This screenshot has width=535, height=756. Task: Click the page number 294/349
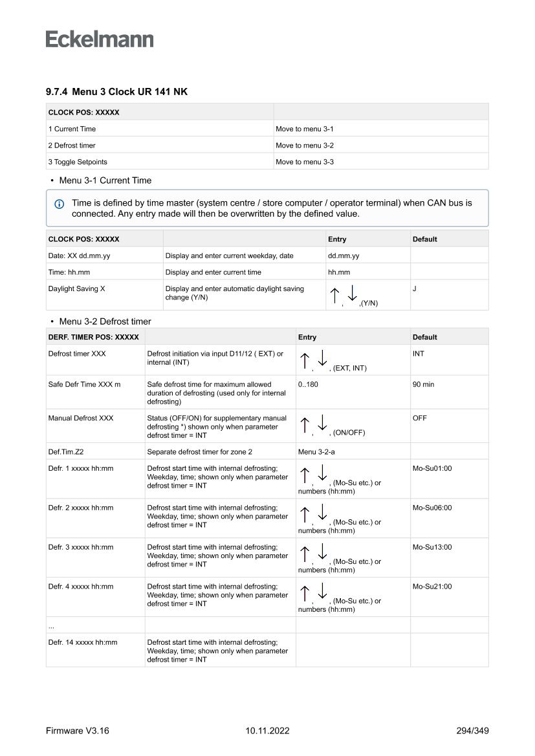472,731
